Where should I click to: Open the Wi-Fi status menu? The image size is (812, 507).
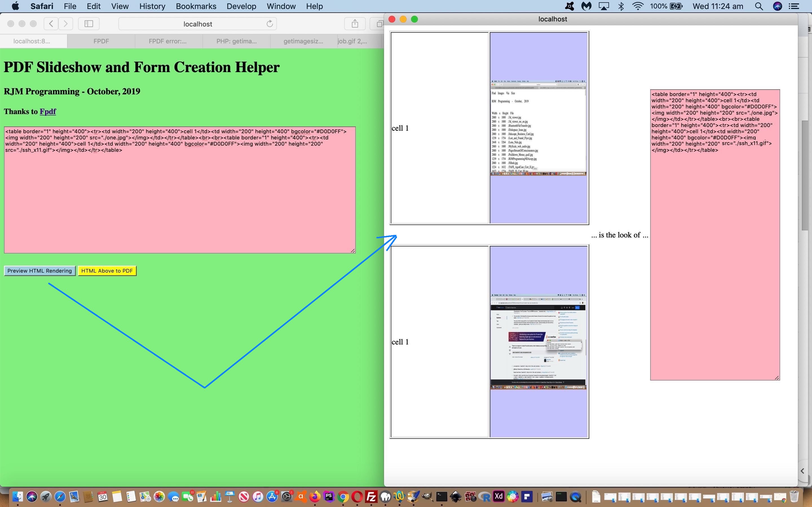pyautogui.click(x=637, y=6)
